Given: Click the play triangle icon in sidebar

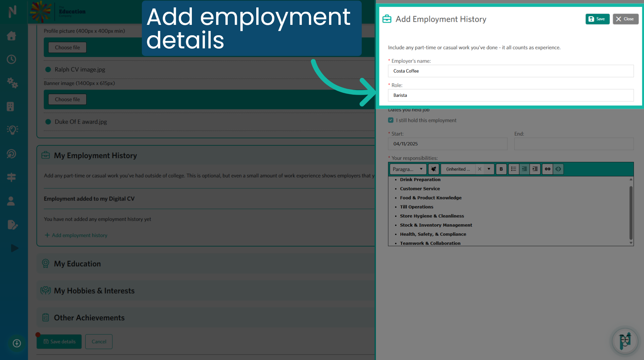Looking at the screenshot, I should [14, 248].
